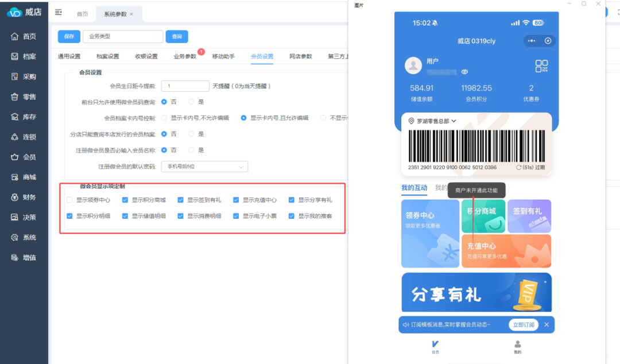Select the 会员 crown icon in sidebar
Screen dimensions: 620x364
click(15, 157)
